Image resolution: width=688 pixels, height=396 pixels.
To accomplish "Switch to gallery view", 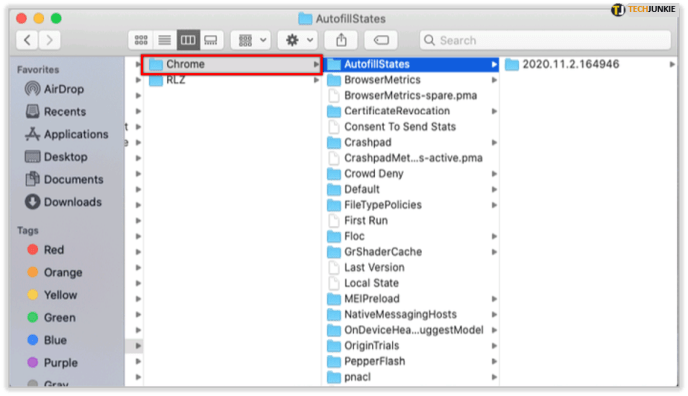I will point(211,40).
